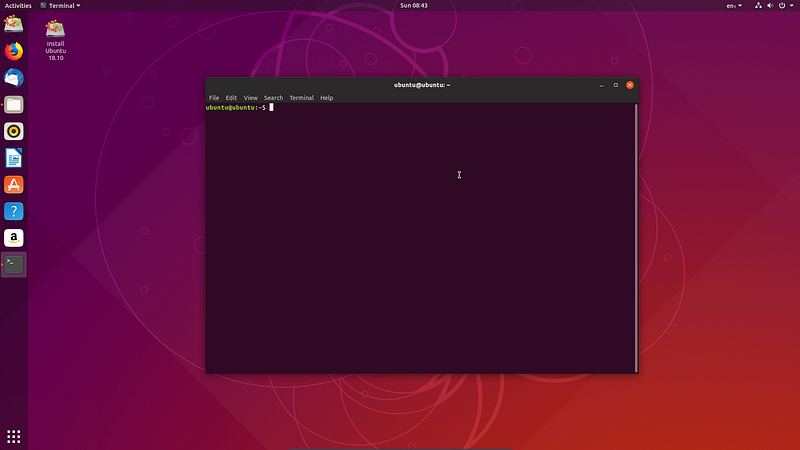Show Applications grid button
The width and height of the screenshot is (800, 450).
coord(14,437)
